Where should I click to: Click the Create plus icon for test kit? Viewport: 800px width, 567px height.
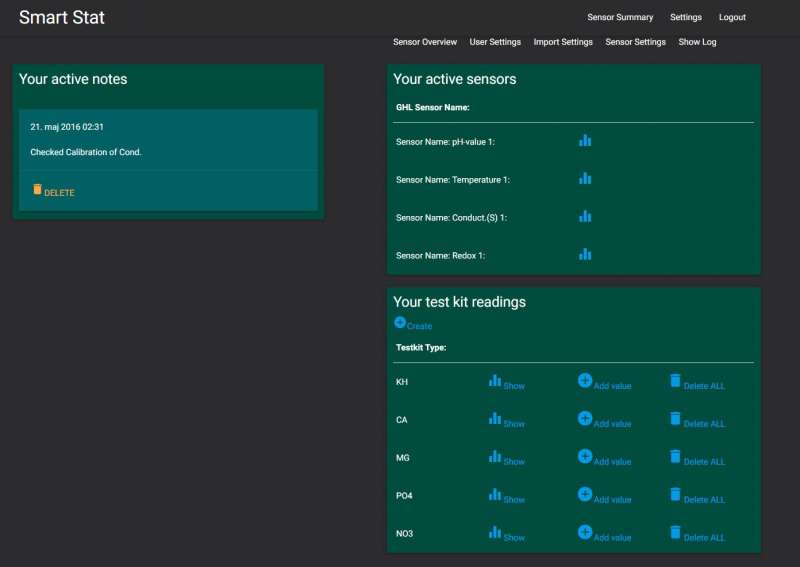pos(401,323)
